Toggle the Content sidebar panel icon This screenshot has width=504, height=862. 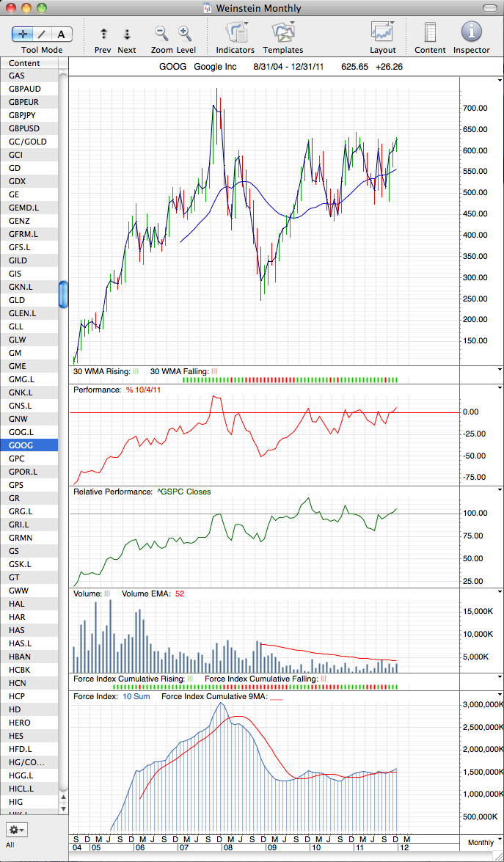tap(431, 32)
